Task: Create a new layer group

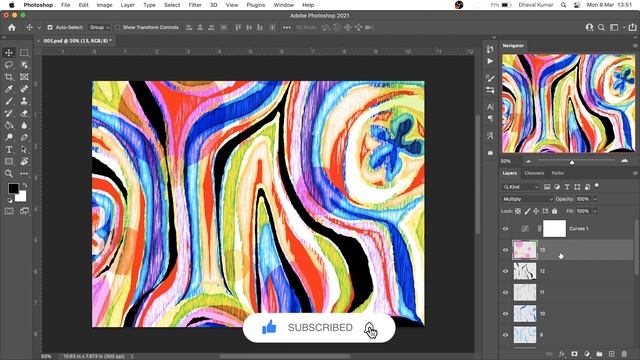Action: [x=599, y=354]
